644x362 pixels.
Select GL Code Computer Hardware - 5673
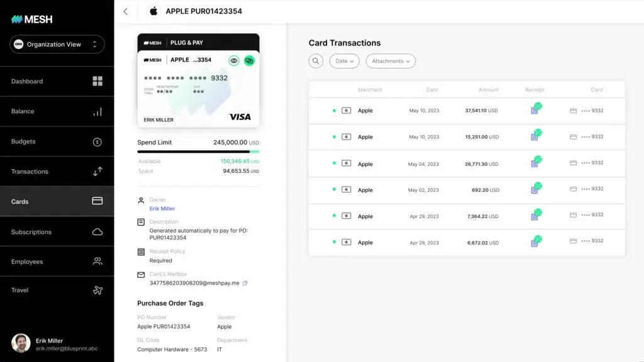tap(172, 349)
